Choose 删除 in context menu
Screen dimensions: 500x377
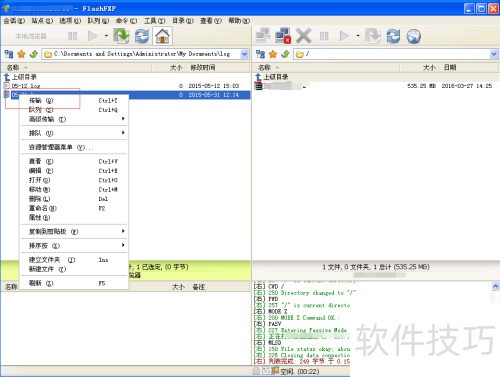(x=74, y=199)
